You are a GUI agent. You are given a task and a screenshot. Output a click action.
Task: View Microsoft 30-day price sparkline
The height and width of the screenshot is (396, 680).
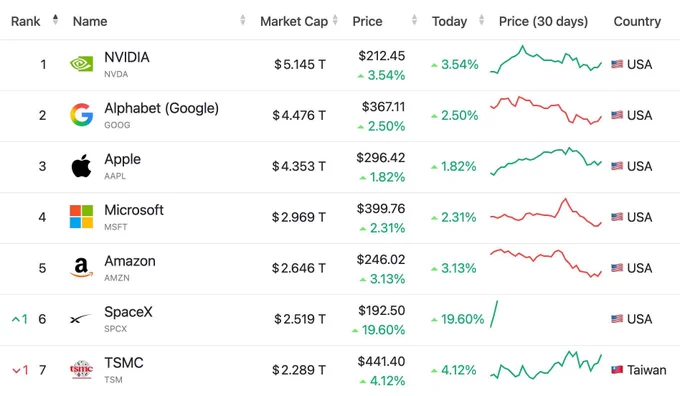[x=546, y=213]
